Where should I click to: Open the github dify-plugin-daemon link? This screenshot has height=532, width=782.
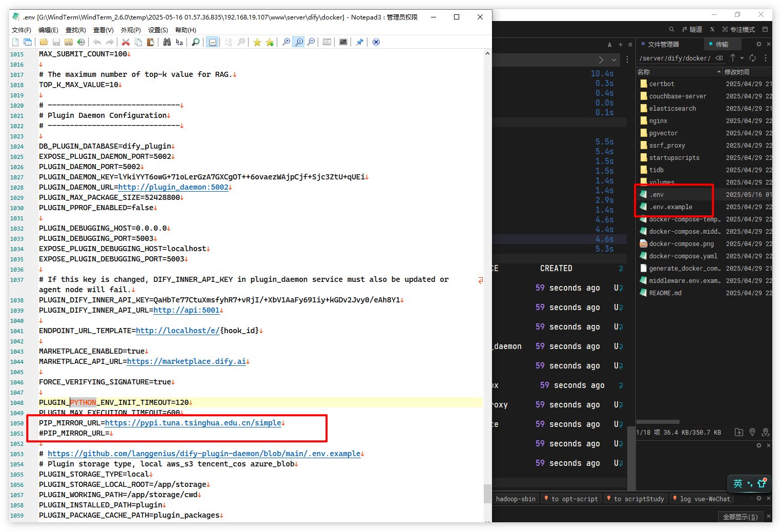click(204, 454)
